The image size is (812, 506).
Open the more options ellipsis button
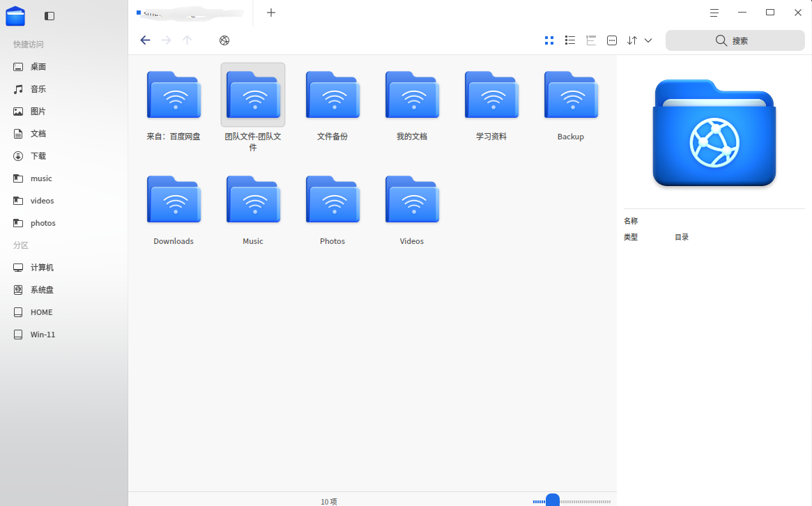pos(611,40)
